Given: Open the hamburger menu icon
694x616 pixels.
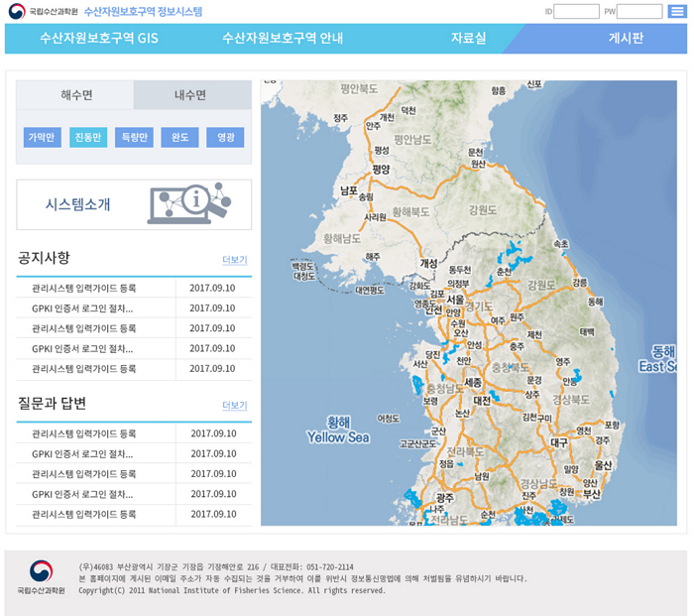Looking at the screenshot, I should click(x=678, y=12).
